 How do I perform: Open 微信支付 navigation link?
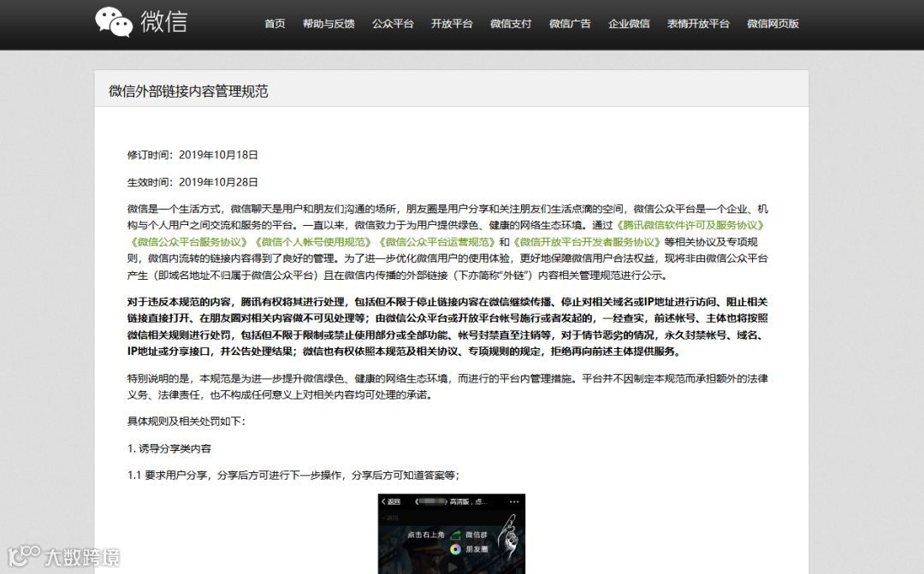(x=510, y=24)
